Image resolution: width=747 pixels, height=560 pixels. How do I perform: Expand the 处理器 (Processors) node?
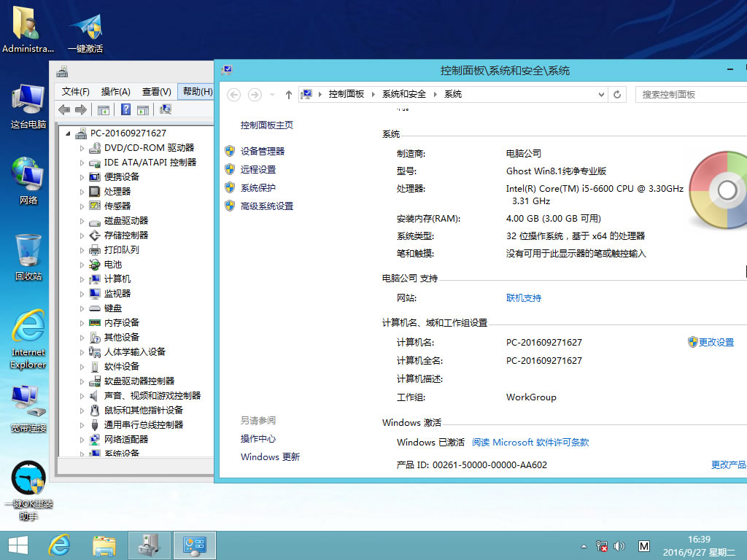82,191
